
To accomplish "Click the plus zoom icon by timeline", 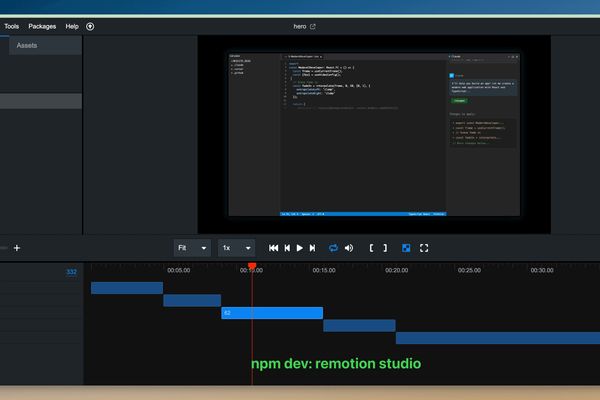I will 16,248.
